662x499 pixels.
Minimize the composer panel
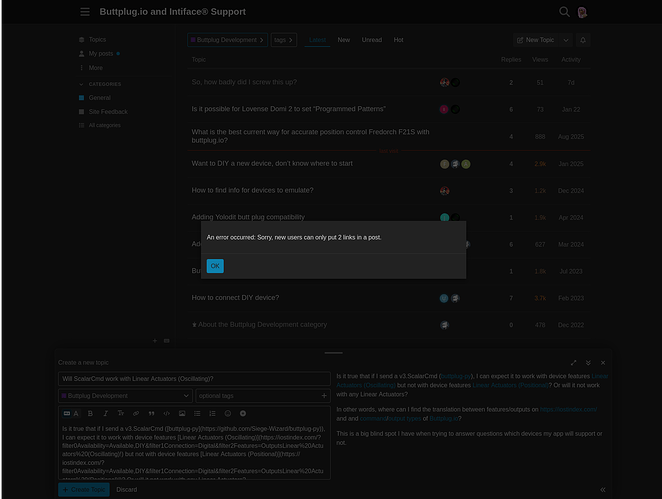[588, 362]
